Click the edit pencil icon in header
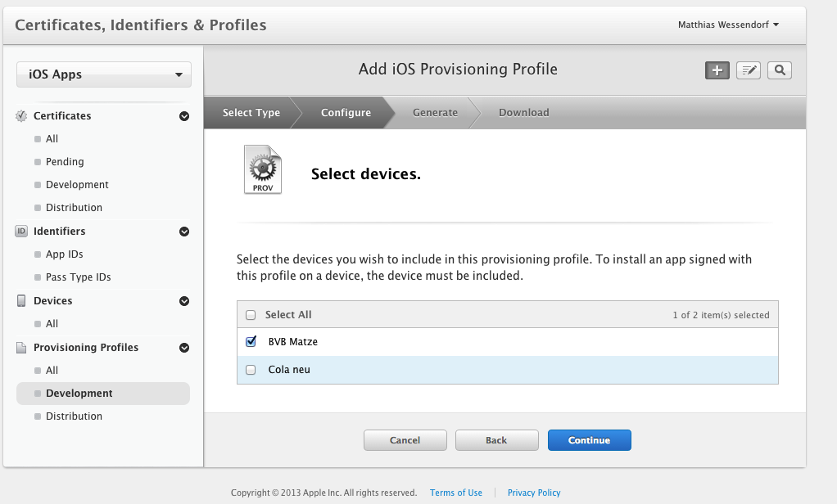 pyautogui.click(x=749, y=70)
